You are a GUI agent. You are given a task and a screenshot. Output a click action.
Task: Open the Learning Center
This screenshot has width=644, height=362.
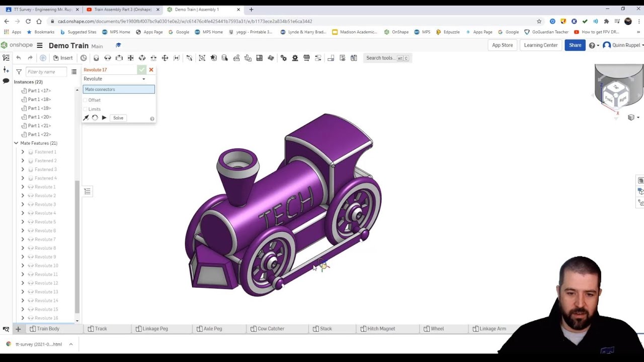click(x=541, y=45)
